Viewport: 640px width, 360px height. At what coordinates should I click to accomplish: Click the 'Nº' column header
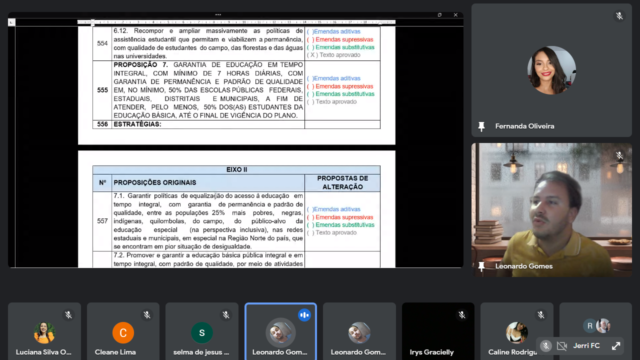point(102,183)
